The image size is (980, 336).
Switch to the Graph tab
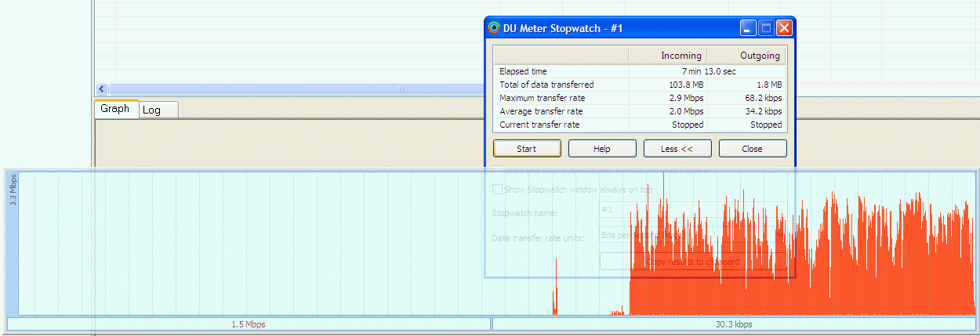(x=115, y=109)
